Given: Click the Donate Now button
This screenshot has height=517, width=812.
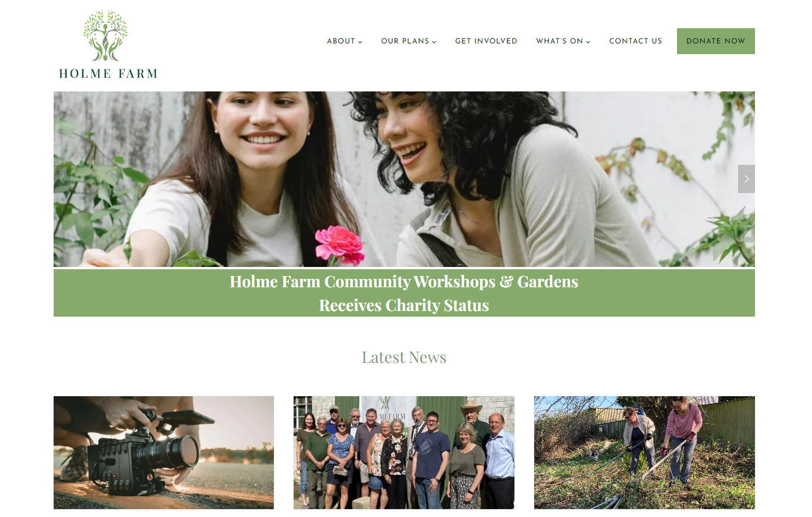Looking at the screenshot, I should click(715, 41).
